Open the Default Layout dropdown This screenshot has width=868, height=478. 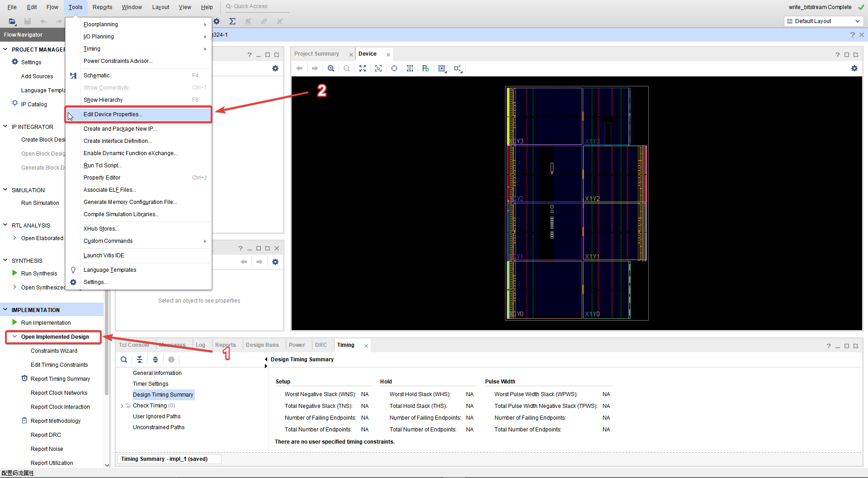[823, 21]
